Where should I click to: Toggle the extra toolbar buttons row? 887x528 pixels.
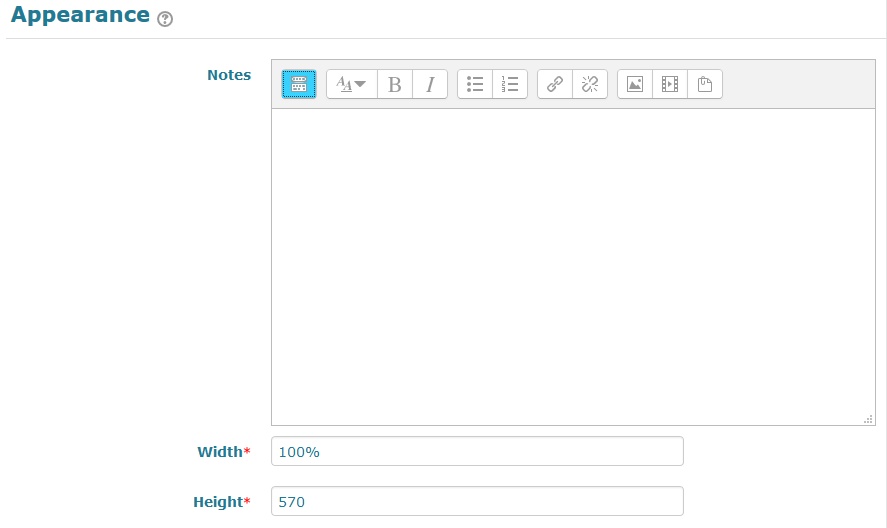pyautogui.click(x=299, y=85)
